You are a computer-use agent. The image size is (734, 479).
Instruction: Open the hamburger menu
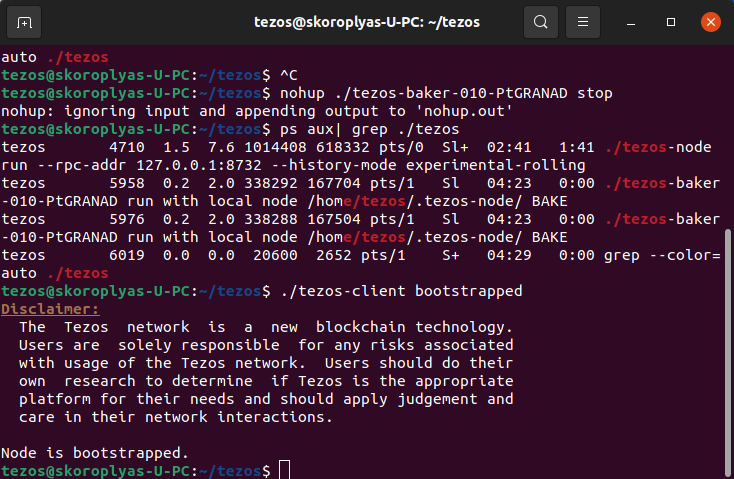(x=583, y=22)
